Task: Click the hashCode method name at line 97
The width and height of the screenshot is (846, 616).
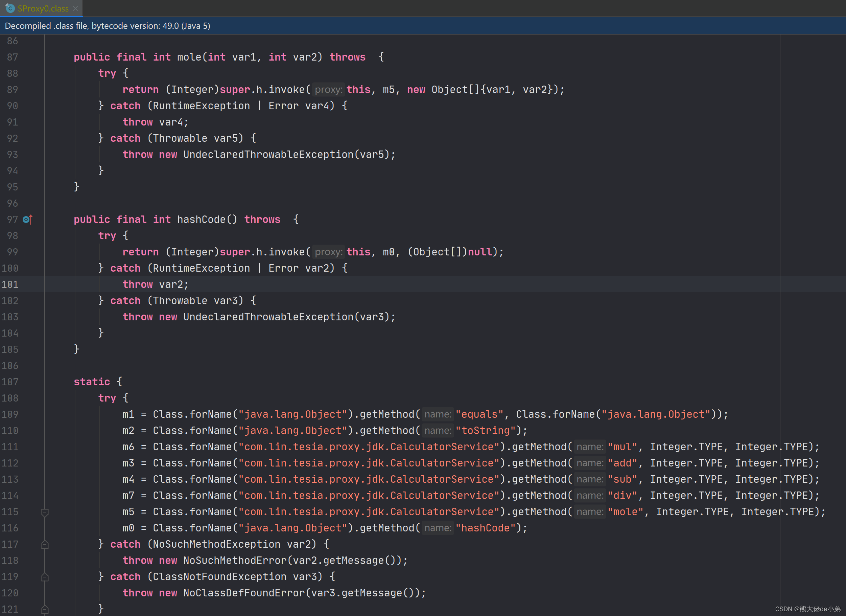Action: coord(202,220)
